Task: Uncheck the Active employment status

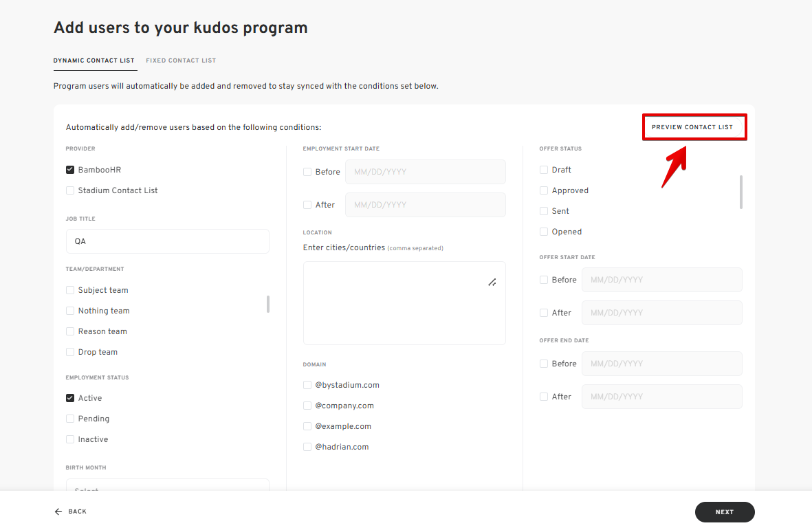Action: click(x=70, y=398)
